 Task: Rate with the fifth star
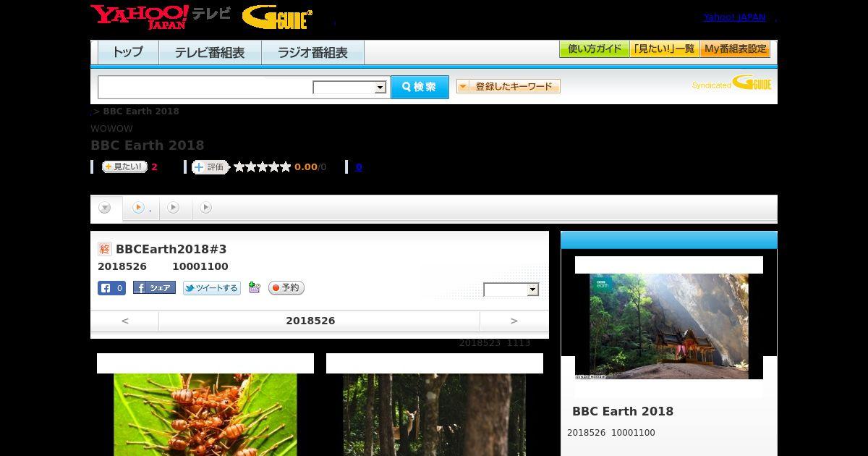point(286,167)
